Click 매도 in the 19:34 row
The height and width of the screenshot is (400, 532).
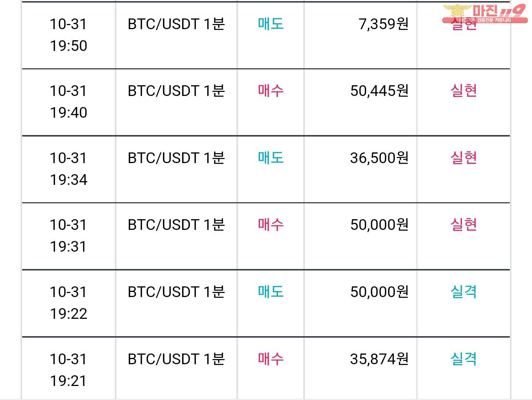[270, 158]
